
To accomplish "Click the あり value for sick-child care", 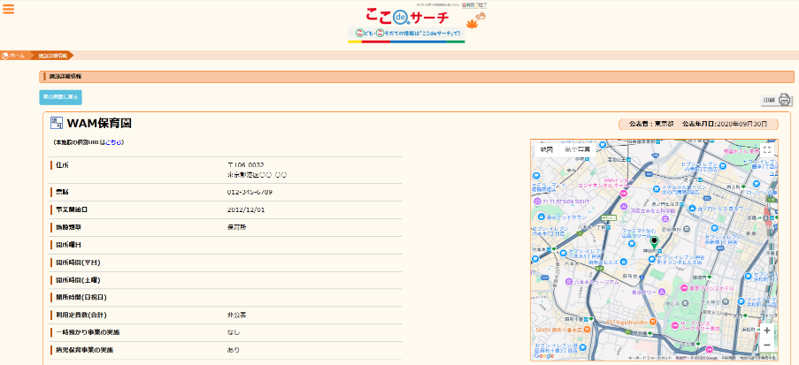I will [233, 350].
